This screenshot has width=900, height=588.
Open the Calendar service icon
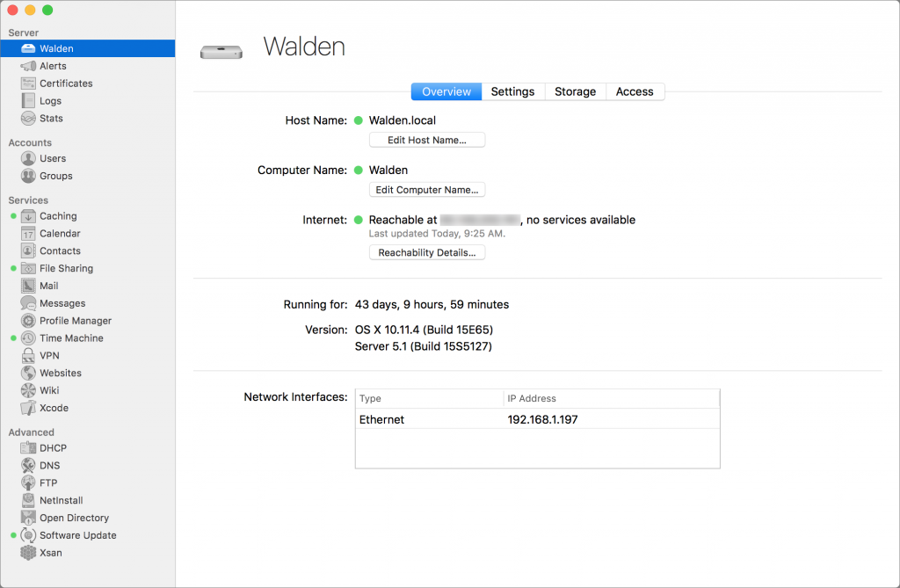28,234
